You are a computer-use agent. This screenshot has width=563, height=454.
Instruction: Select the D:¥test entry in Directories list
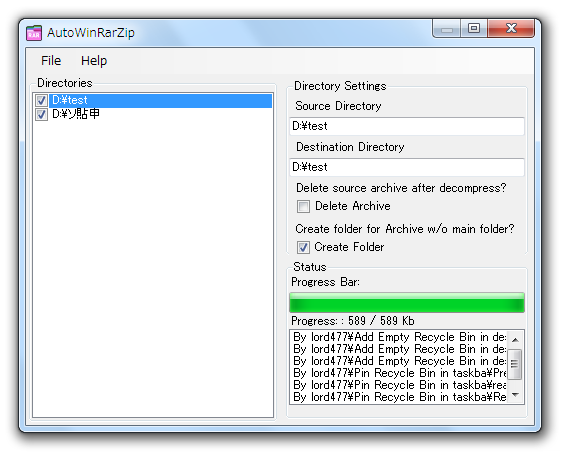click(x=160, y=100)
